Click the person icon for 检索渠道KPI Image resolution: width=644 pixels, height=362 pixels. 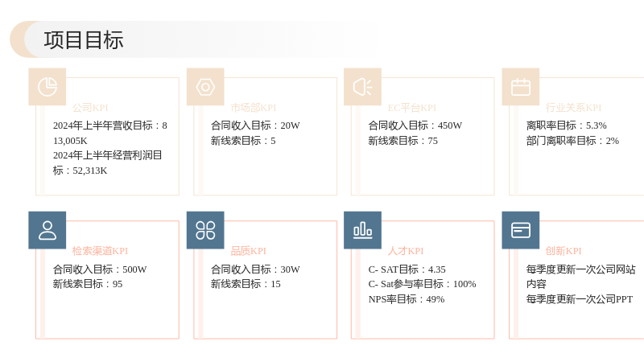47,230
